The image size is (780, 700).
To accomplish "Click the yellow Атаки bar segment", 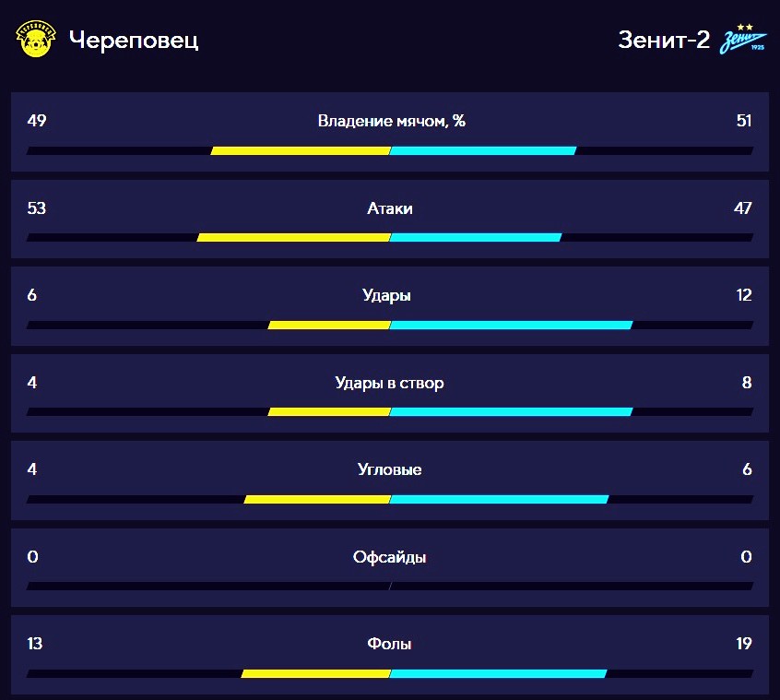I will point(293,237).
